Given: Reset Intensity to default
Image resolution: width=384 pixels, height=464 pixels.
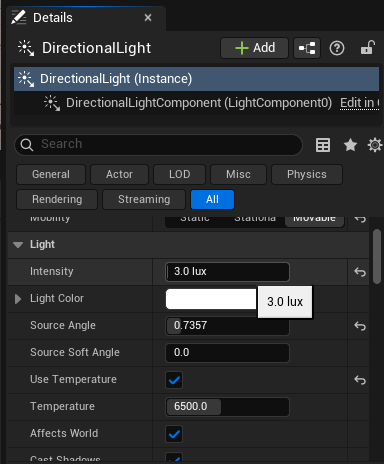Looking at the screenshot, I should point(360,272).
